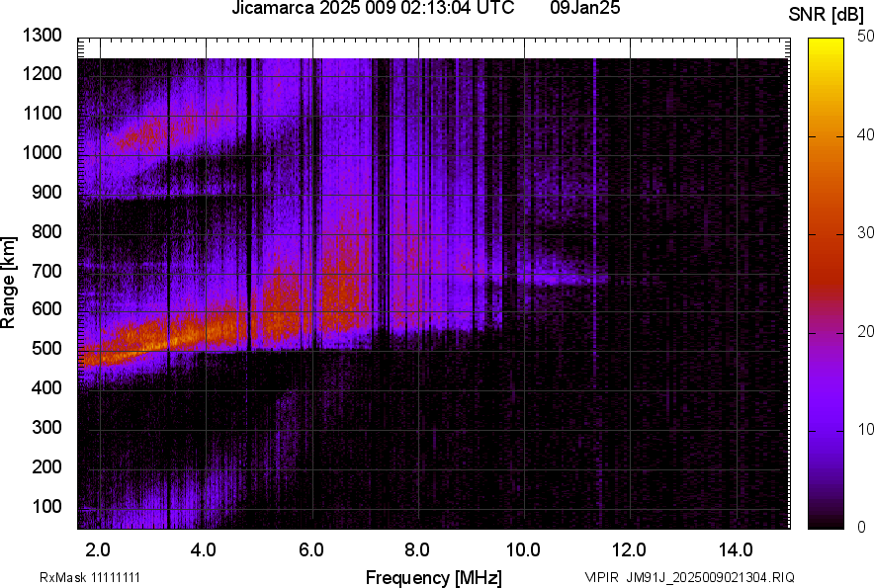The height and width of the screenshot is (588, 874).
Task: Click the 09Jan25 date label
Action: pos(583,9)
